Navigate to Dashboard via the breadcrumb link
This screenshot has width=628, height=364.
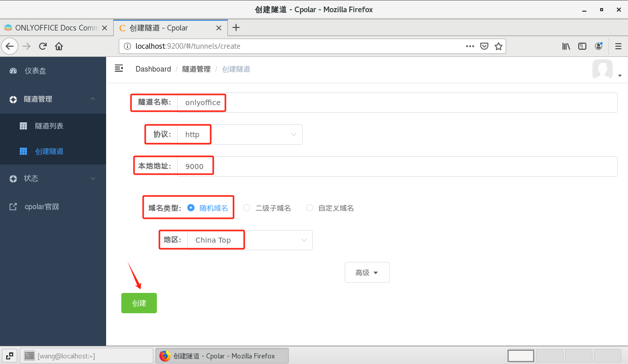pyautogui.click(x=153, y=69)
